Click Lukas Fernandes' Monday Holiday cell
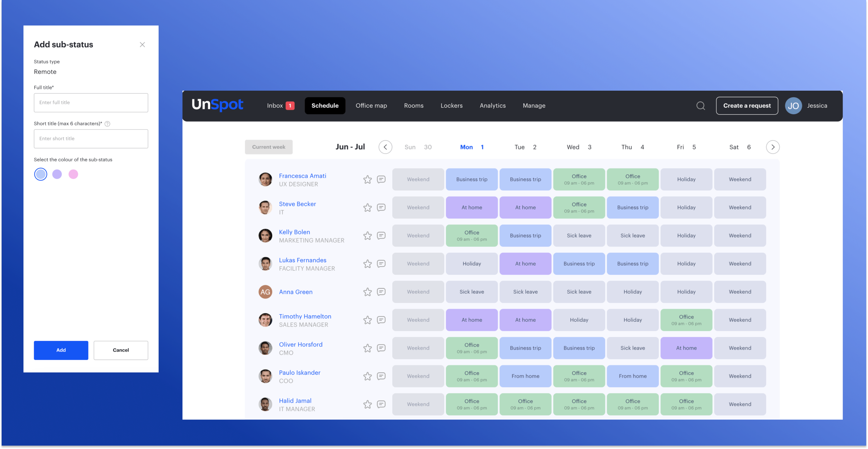The width and height of the screenshot is (868, 449). pyautogui.click(x=471, y=264)
